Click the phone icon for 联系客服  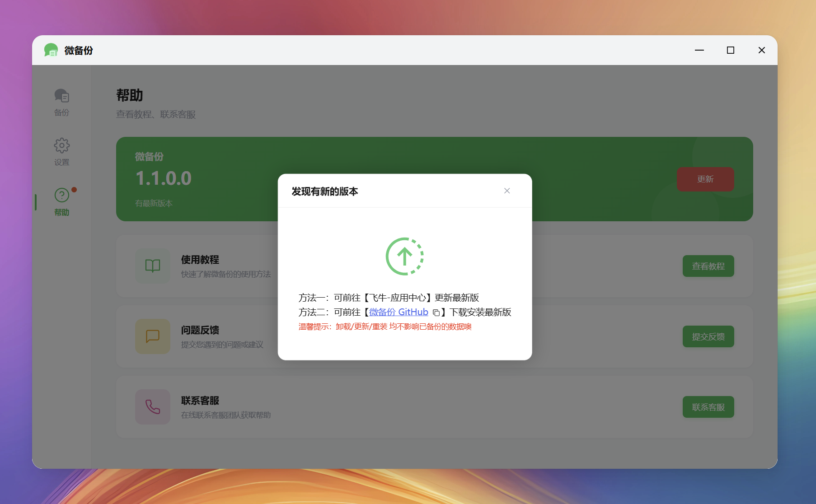tap(153, 406)
